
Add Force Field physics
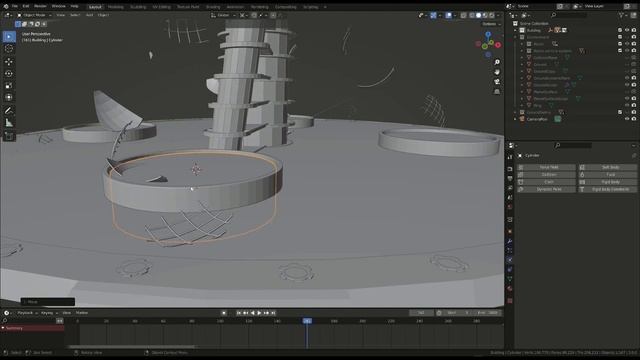pyautogui.click(x=546, y=167)
